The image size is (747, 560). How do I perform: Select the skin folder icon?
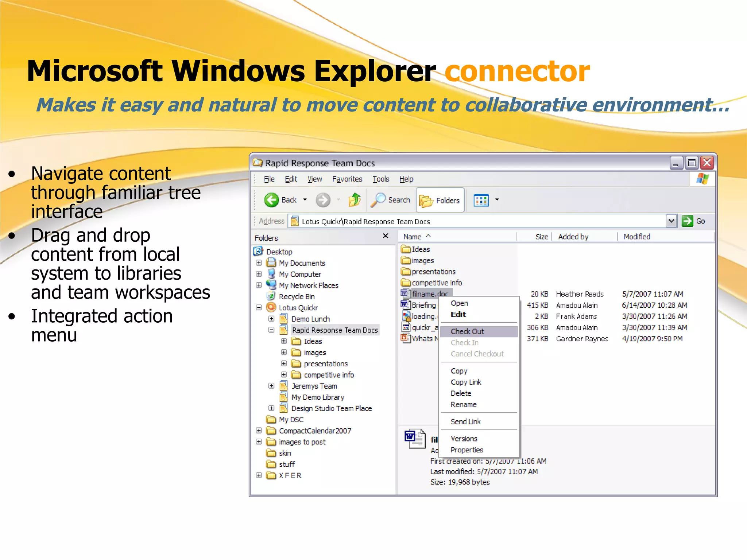[271, 453]
